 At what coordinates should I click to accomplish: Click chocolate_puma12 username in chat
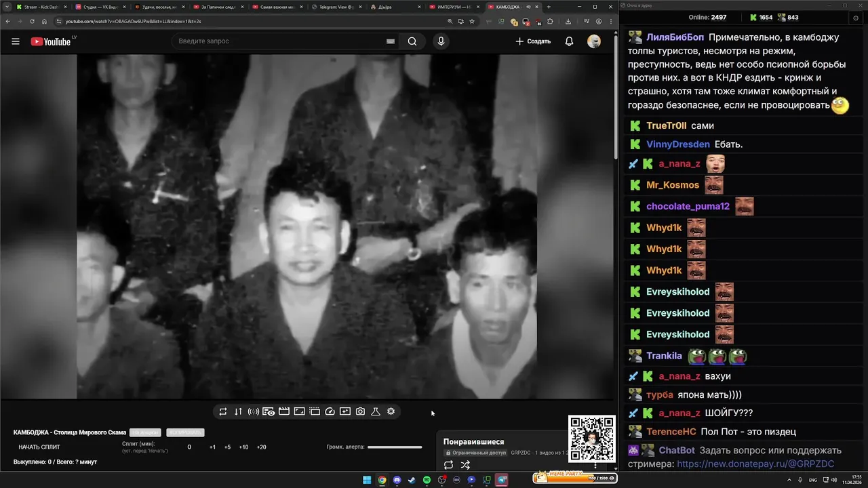click(688, 206)
